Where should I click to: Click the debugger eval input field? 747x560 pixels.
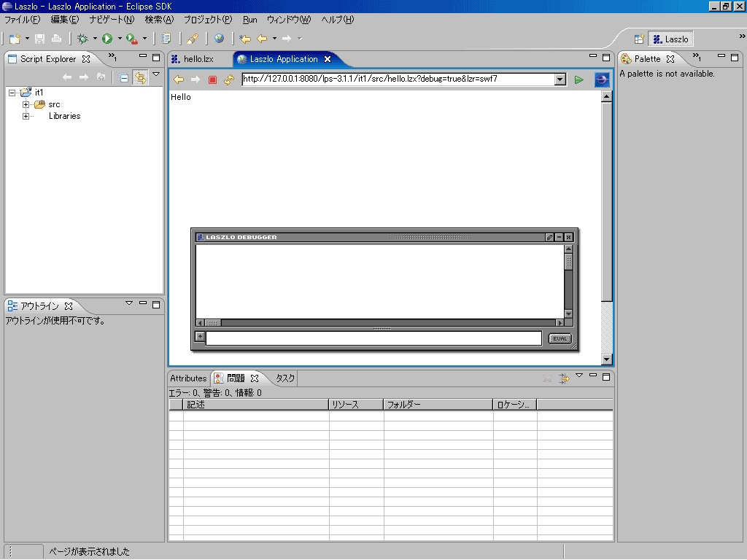coord(373,338)
